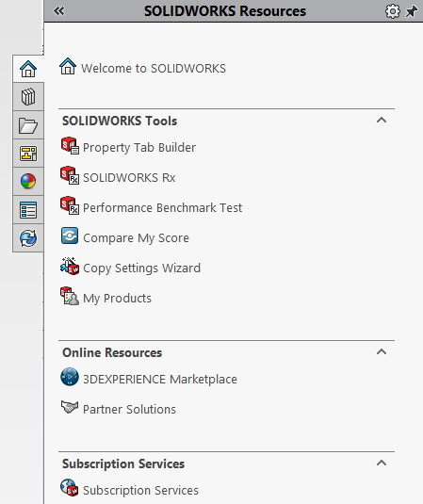
Task: Click the My Products icon
Action: (70, 296)
